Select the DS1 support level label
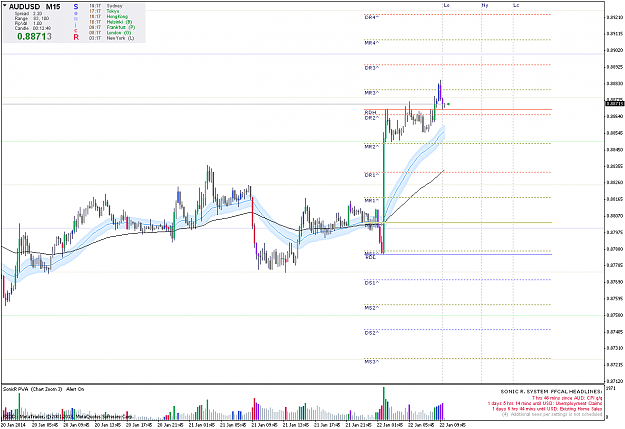Viewport: 625px width, 429px height. (371, 283)
